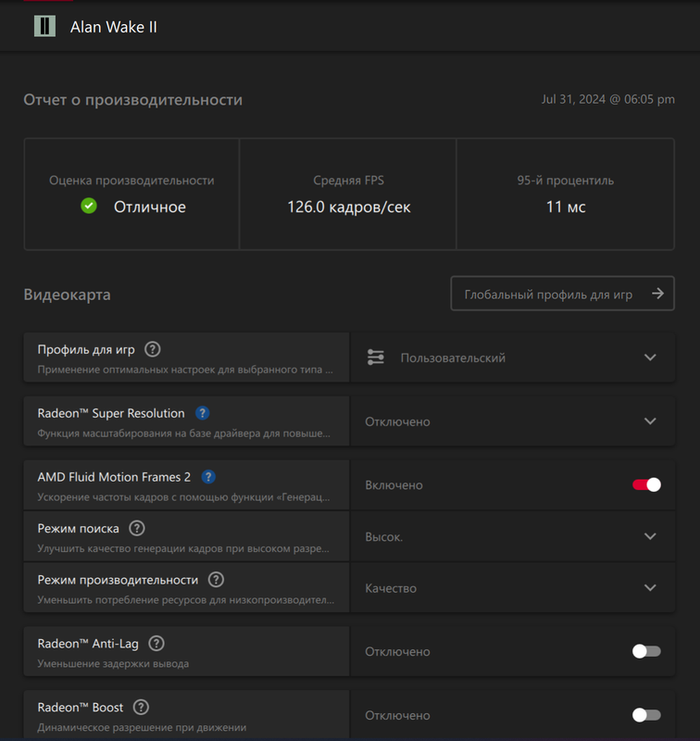This screenshot has width=700, height=741.
Task: Open help for Профиль для игр
Action: (x=152, y=350)
